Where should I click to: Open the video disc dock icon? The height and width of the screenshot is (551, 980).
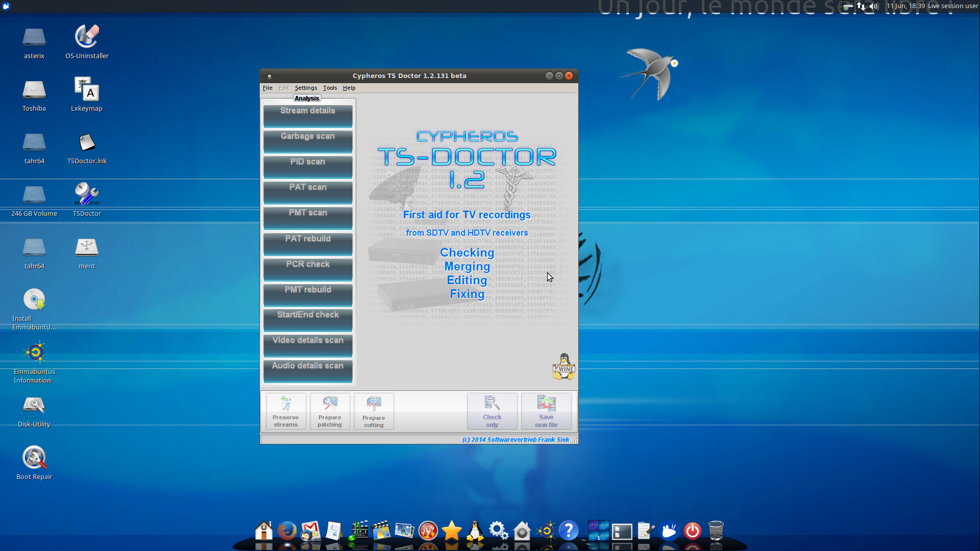(x=381, y=531)
